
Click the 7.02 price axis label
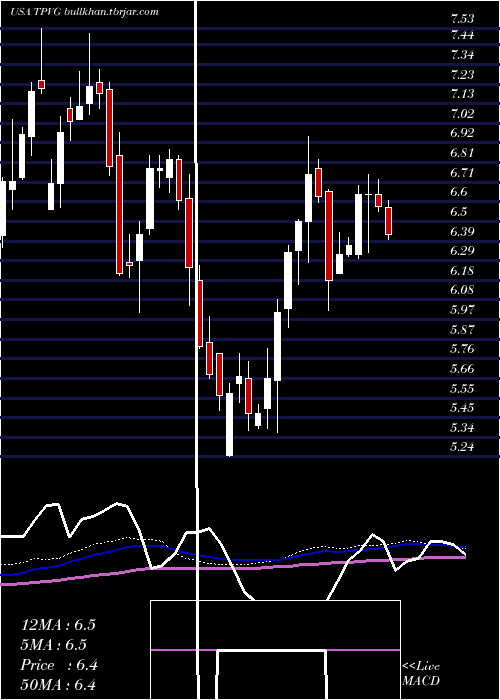coord(462,114)
